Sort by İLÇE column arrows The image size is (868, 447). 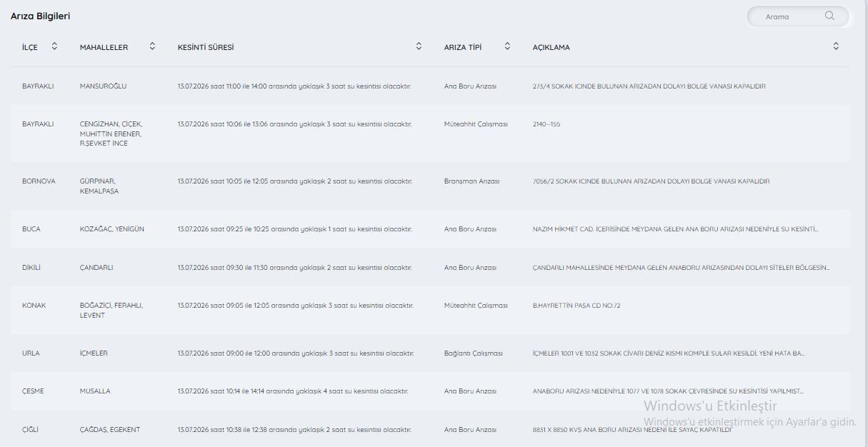pos(54,46)
